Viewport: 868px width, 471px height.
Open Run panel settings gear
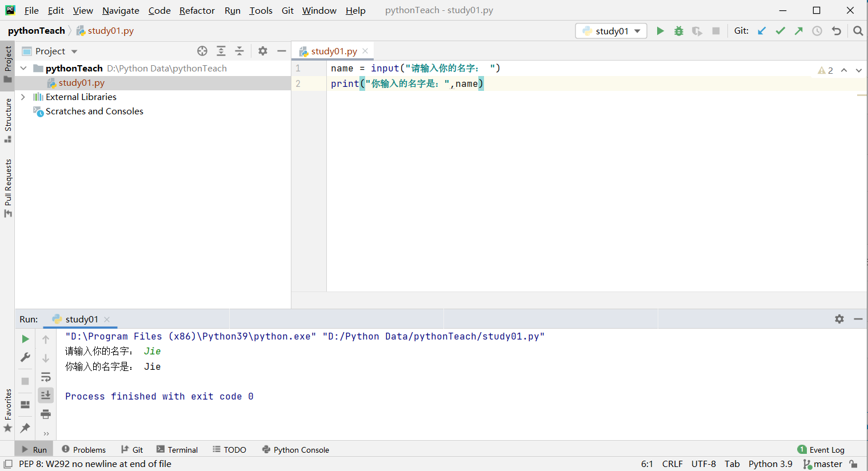click(x=839, y=319)
